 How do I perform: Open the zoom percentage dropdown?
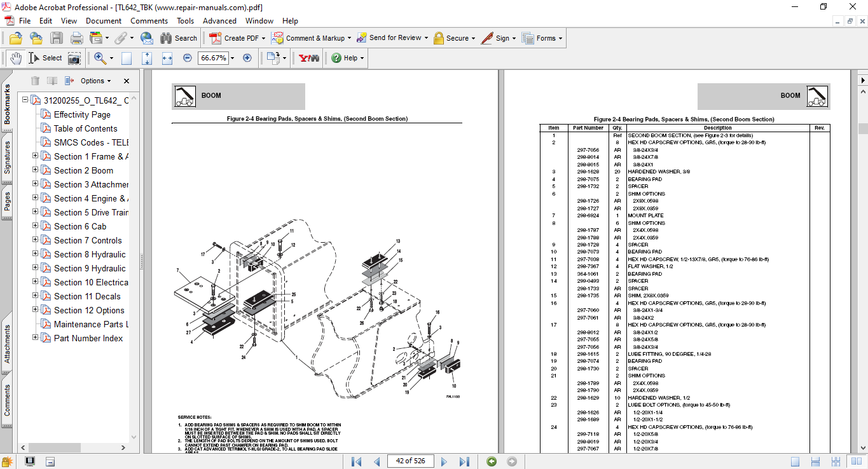(232, 58)
